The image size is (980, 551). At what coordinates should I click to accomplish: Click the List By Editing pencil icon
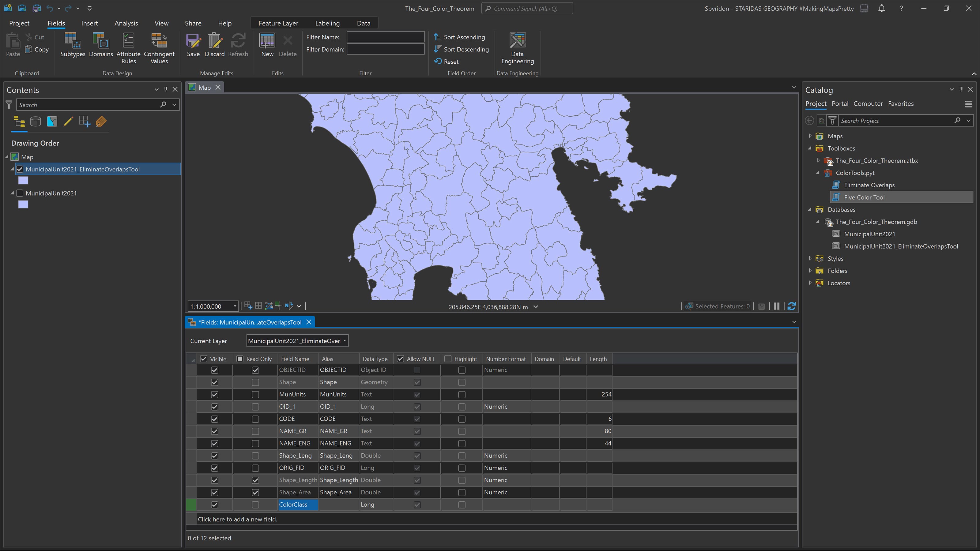pos(69,122)
